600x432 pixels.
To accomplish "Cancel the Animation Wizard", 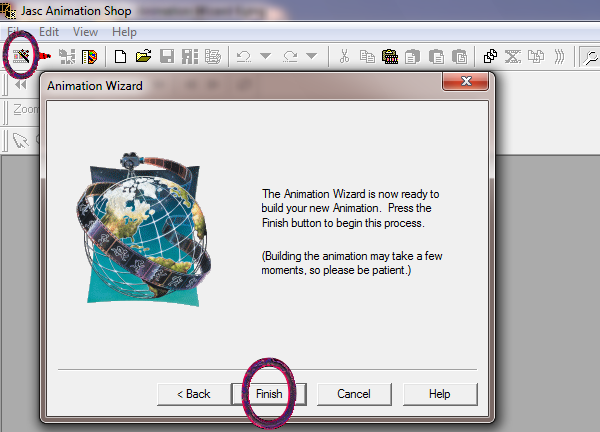I will (x=354, y=394).
